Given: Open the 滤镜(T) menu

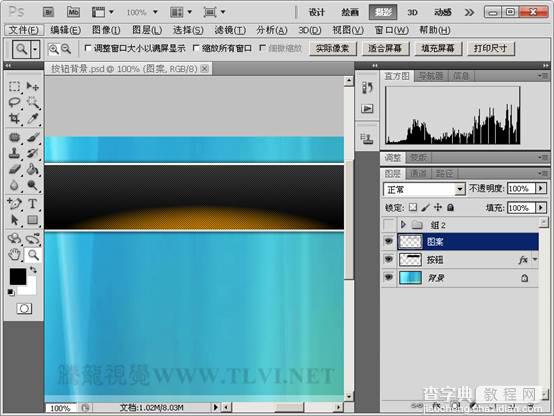Looking at the screenshot, I should [230, 30].
